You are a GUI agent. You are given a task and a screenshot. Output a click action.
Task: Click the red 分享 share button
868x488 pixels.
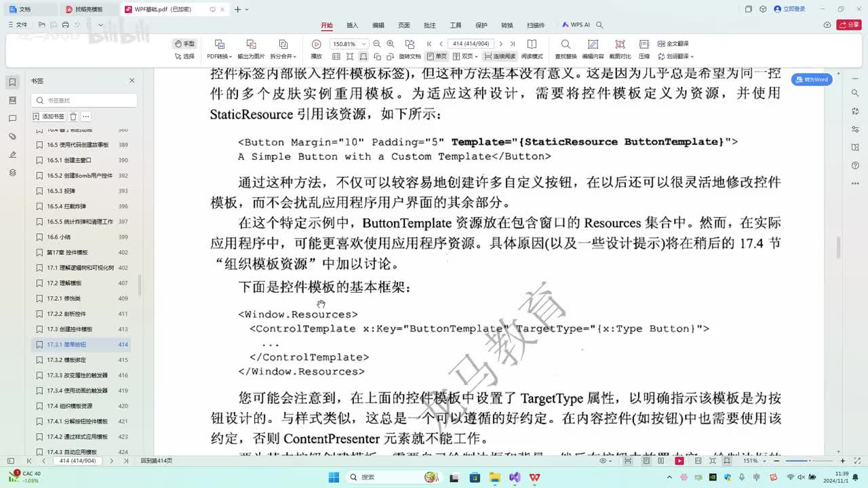click(849, 25)
